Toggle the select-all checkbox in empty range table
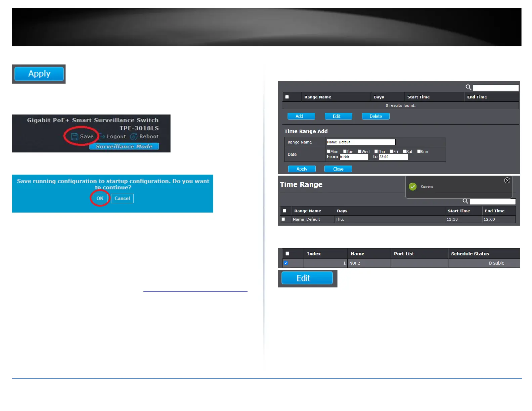The height and width of the screenshot is (411, 532). click(x=287, y=97)
